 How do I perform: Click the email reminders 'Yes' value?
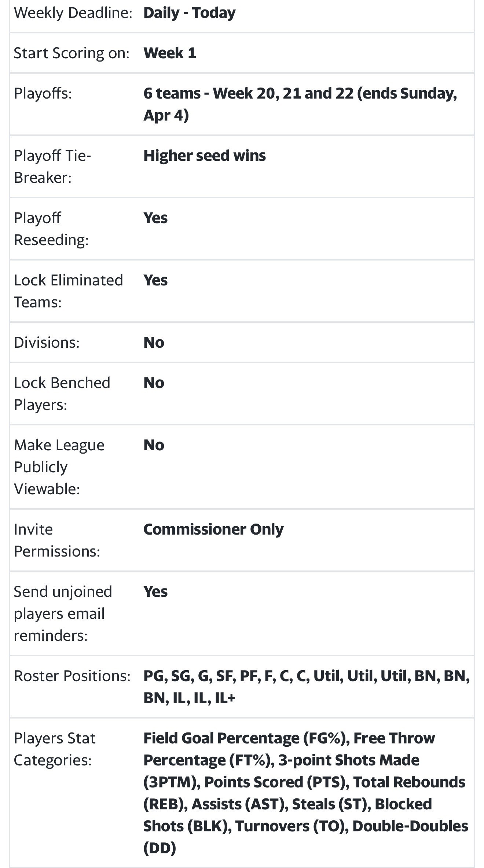tap(155, 592)
